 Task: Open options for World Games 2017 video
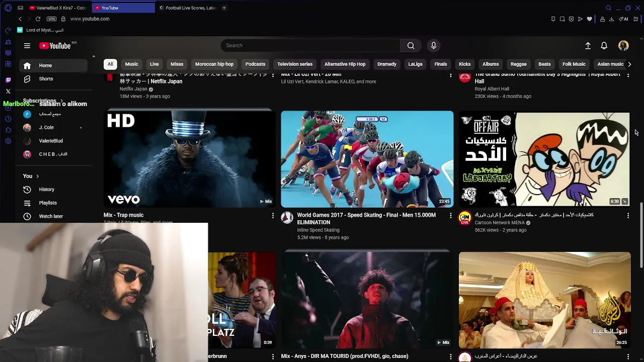coord(450,216)
